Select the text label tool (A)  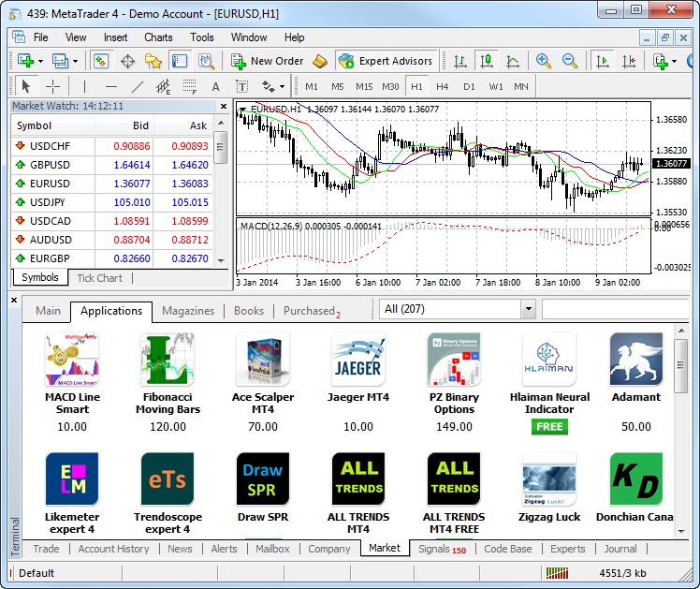point(215,86)
